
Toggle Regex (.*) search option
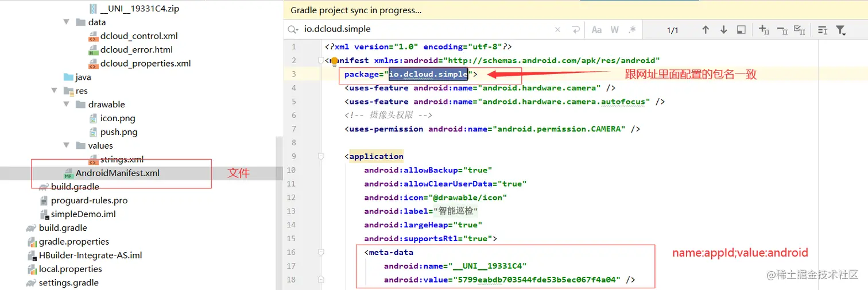pyautogui.click(x=632, y=29)
